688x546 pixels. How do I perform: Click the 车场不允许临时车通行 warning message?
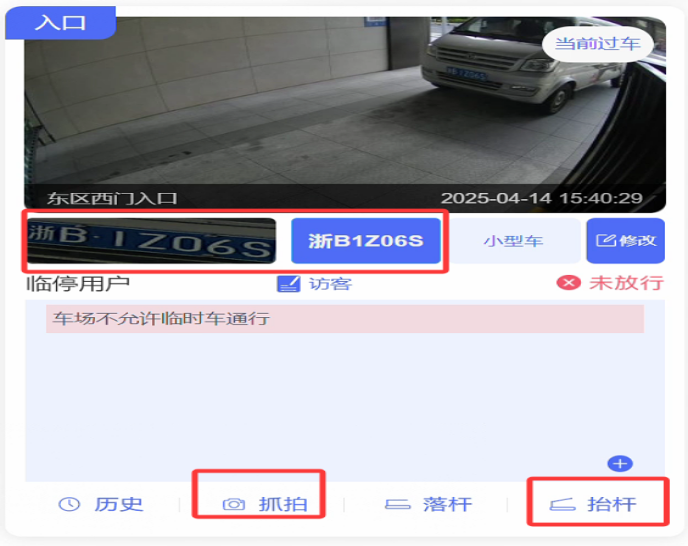pos(345,319)
